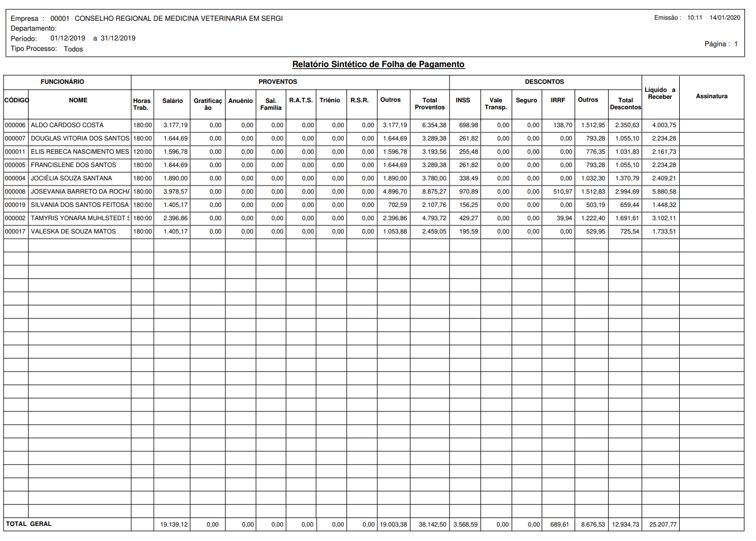The image size is (756, 541).
Task: Click employee code 000011
Action: pyautogui.click(x=15, y=151)
